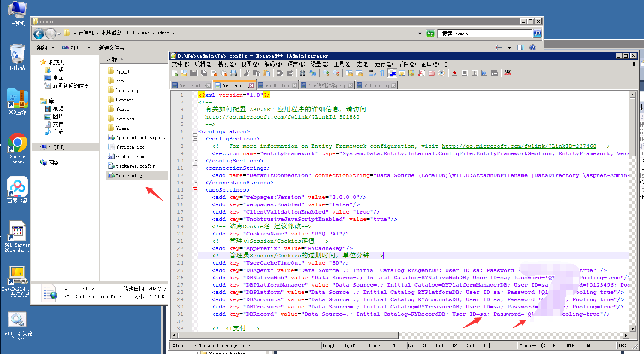
Task: Open 编码 menu in Notepad++
Action: [273, 64]
